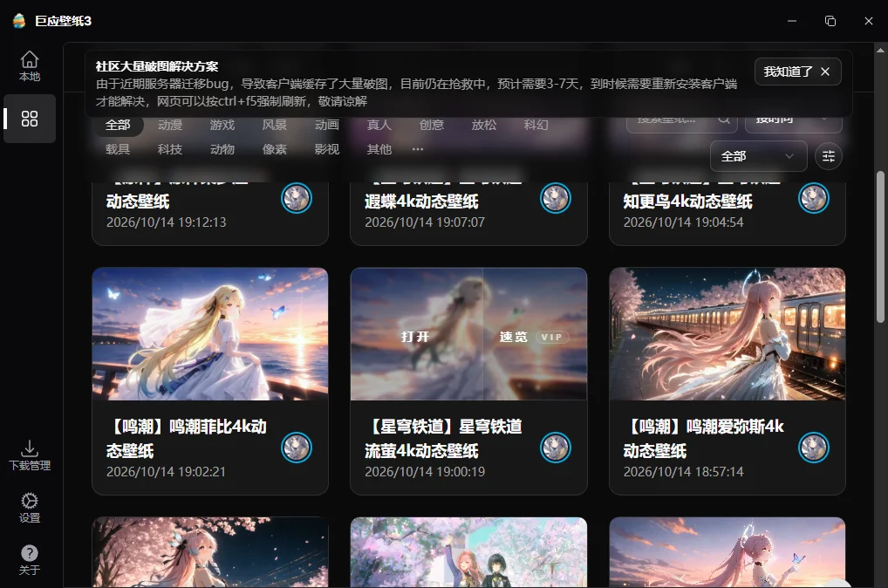888x588 pixels.
Task: Show more categories via ellipsis
Action: [418, 149]
